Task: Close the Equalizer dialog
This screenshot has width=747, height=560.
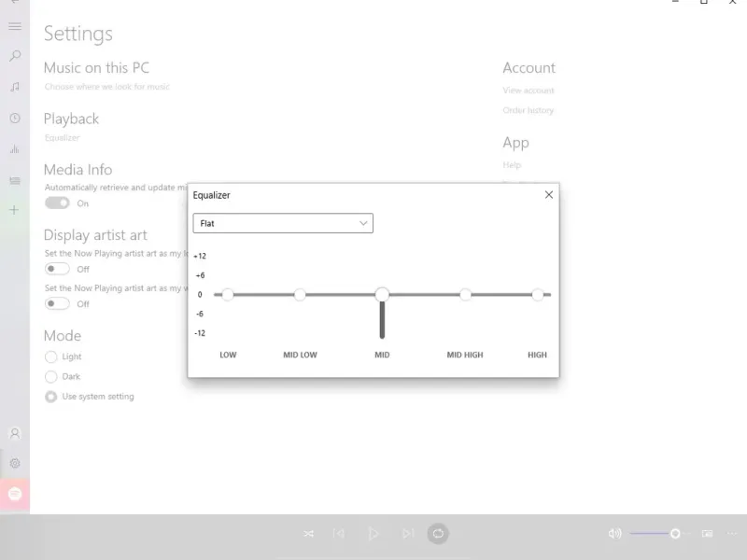Action: pyautogui.click(x=549, y=195)
